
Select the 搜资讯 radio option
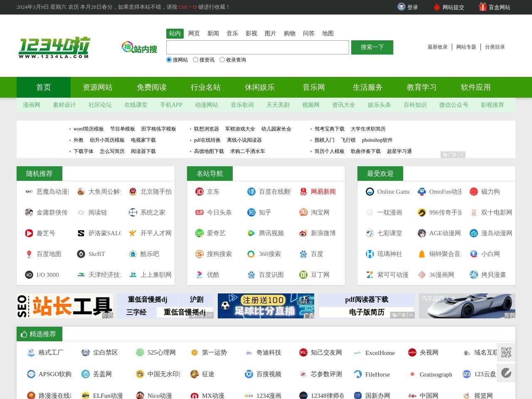(x=195, y=59)
